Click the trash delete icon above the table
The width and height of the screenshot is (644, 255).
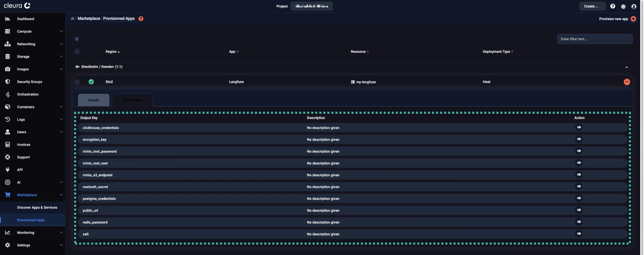pos(77,39)
